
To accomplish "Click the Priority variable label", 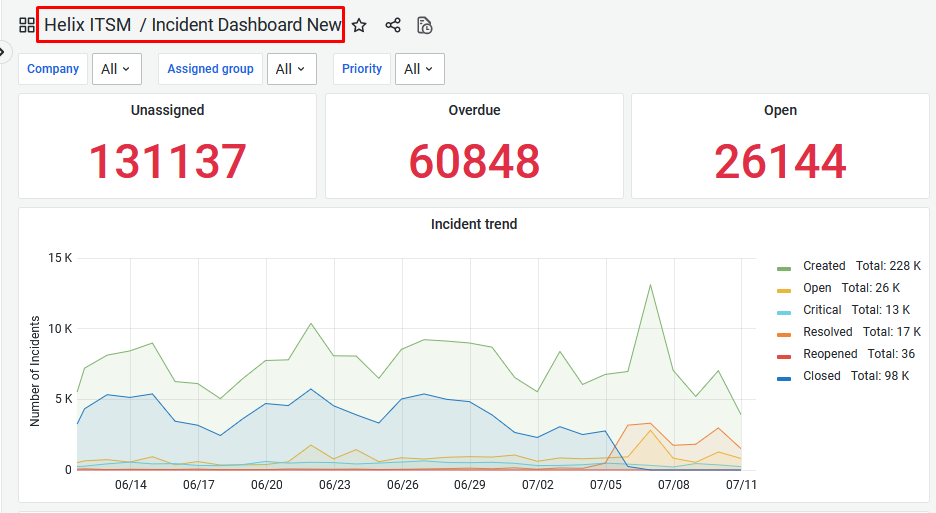I will point(362,69).
